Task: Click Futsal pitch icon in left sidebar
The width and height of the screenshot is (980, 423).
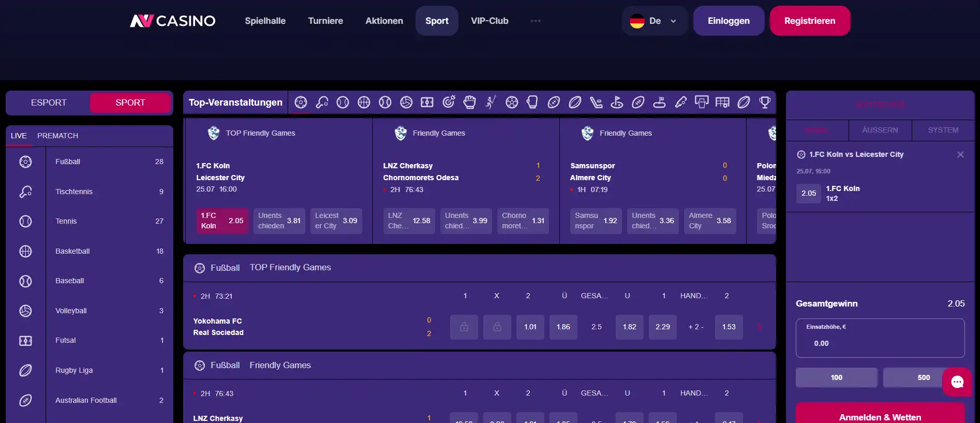Action: point(25,340)
